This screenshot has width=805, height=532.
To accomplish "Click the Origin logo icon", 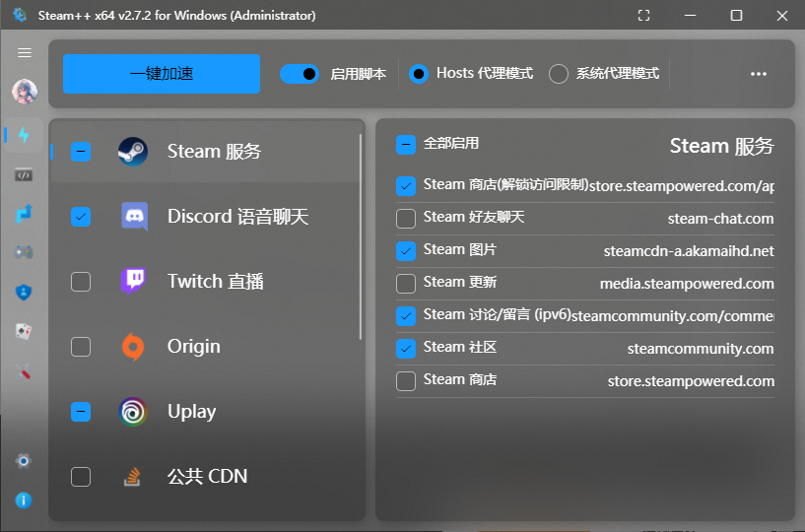I will (x=133, y=347).
